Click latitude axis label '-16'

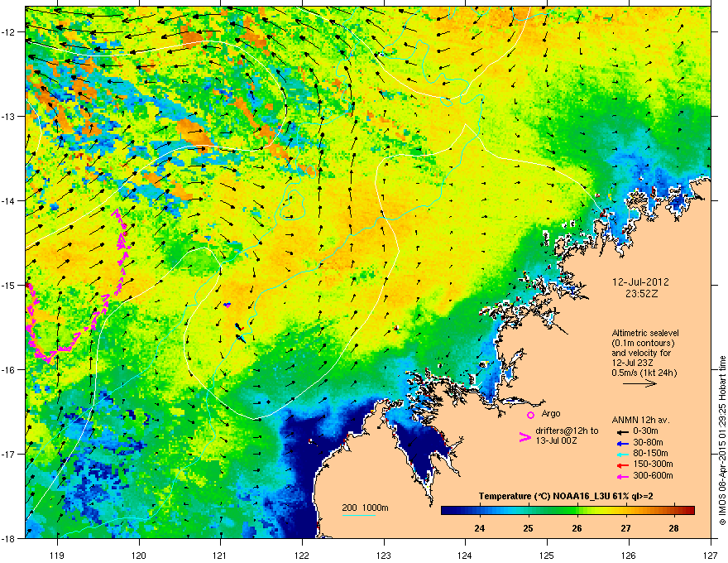9,370
